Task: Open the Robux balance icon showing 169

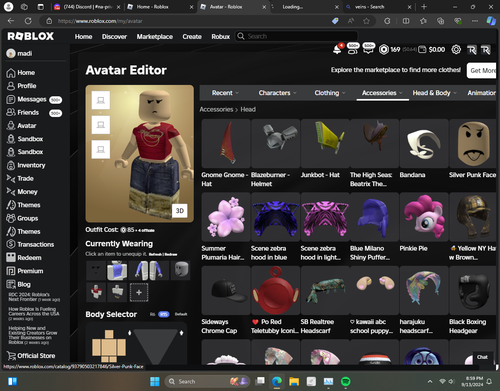Action: [384, 49]
